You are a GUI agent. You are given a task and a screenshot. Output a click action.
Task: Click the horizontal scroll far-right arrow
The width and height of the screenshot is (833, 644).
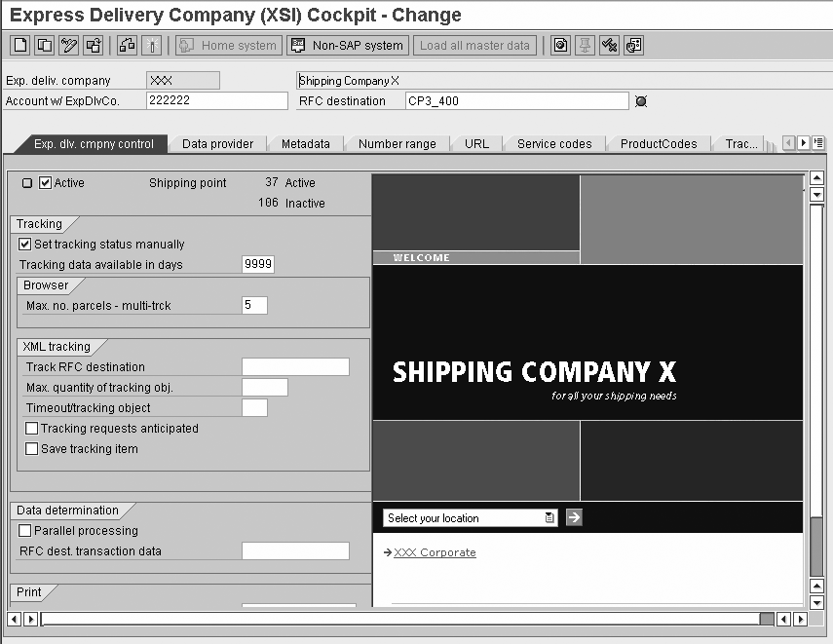coord(801,619)
